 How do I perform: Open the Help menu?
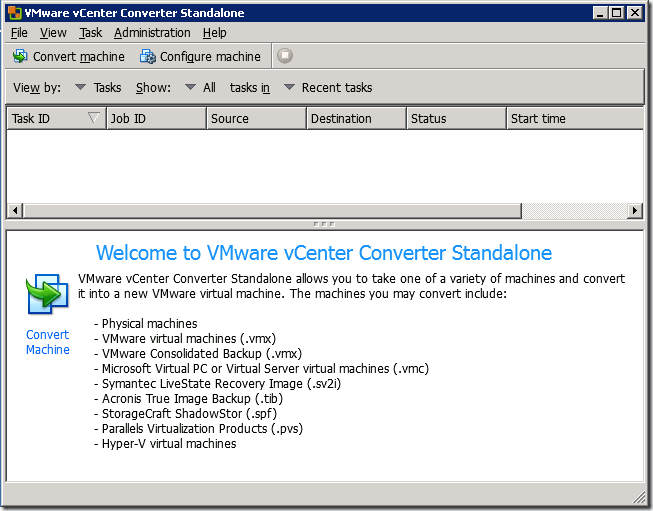214,33
